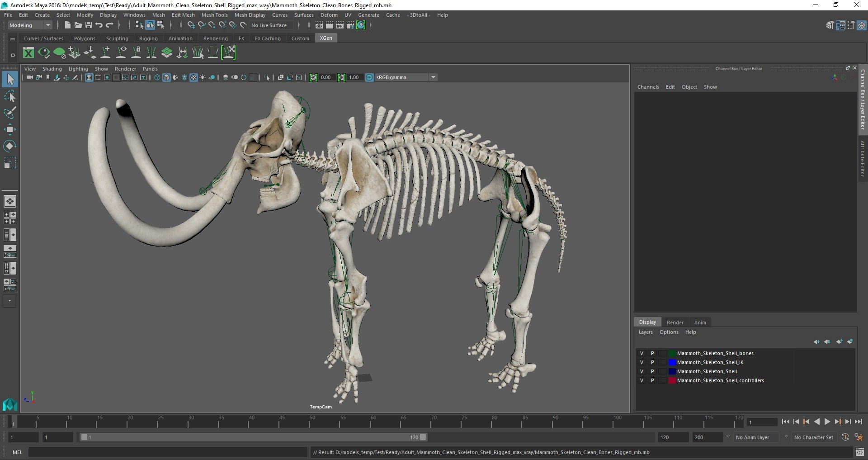Open animation preferences running man icon
The height and width of the screenshot is (460, 868).
tap(859, 437)
